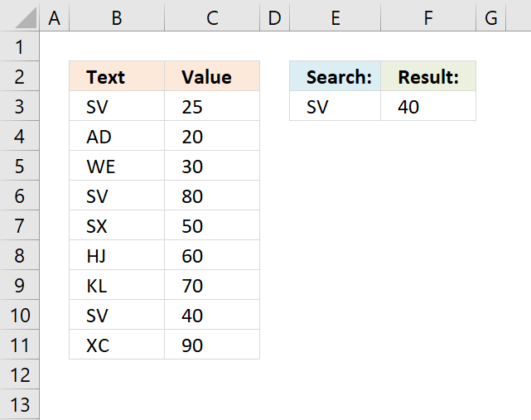Select row 8 header
The height and width of the screenshot is (420, 531).
(20, 255)
